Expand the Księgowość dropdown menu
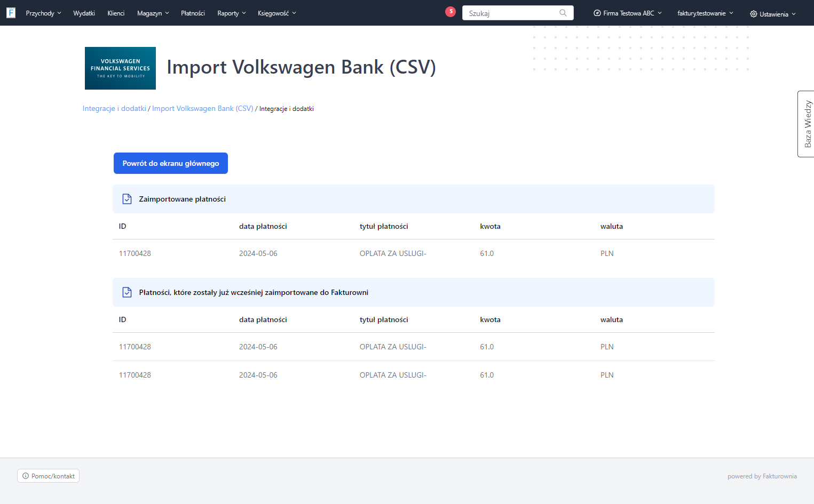814x504 pixels. 276,13
